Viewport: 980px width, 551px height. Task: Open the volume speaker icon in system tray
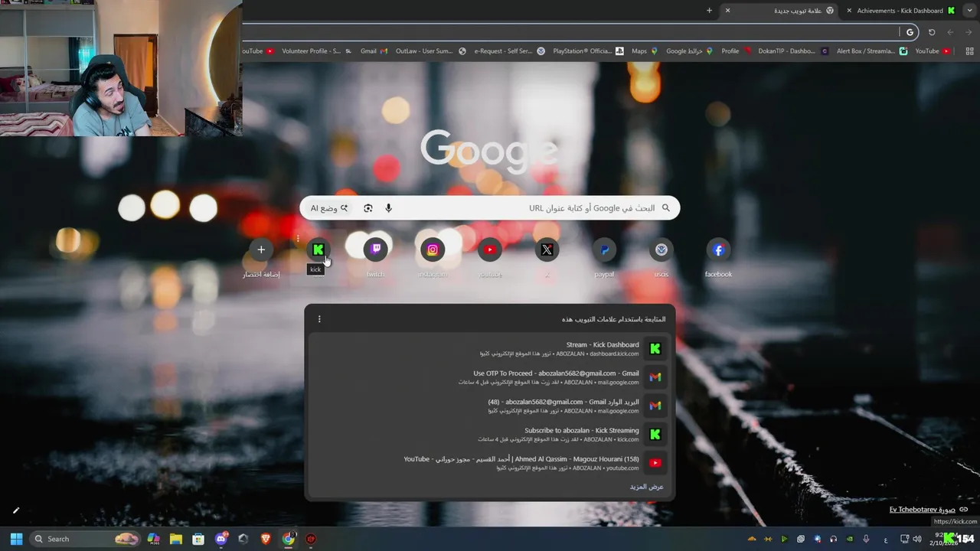[x=917, y=539]
